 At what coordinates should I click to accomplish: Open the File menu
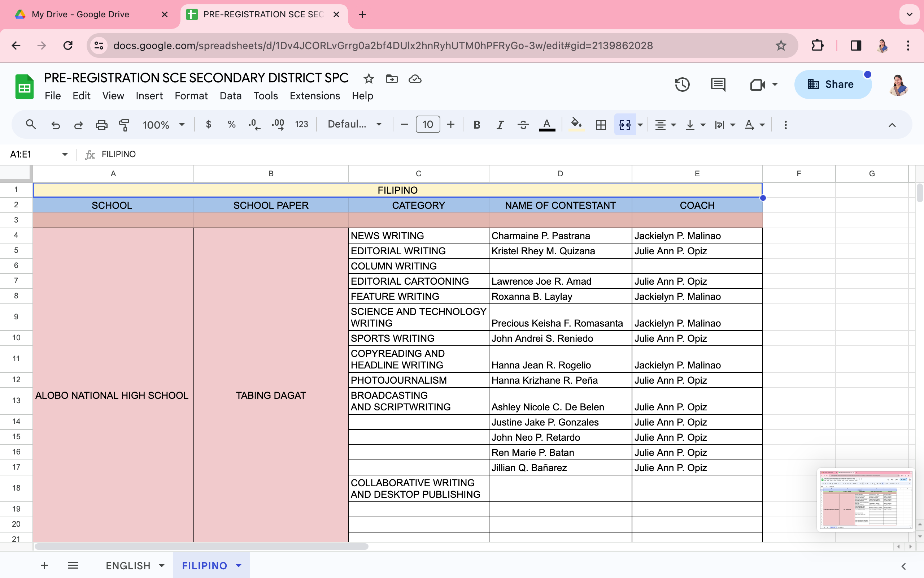[53, 96]
